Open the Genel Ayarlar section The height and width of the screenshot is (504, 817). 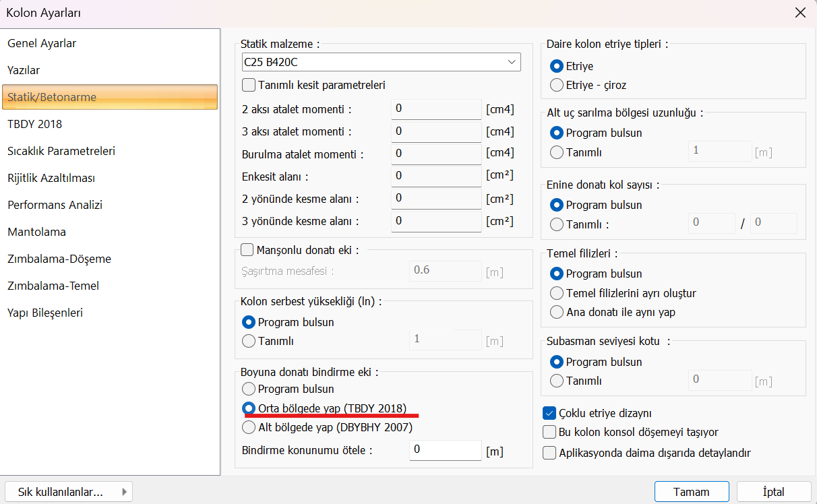point(110,43)
